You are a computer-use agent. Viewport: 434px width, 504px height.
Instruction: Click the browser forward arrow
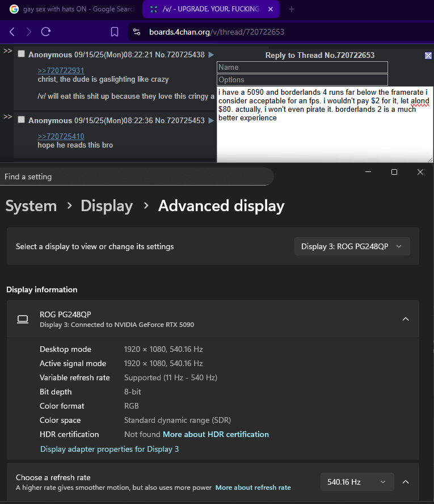coord(29,32)
